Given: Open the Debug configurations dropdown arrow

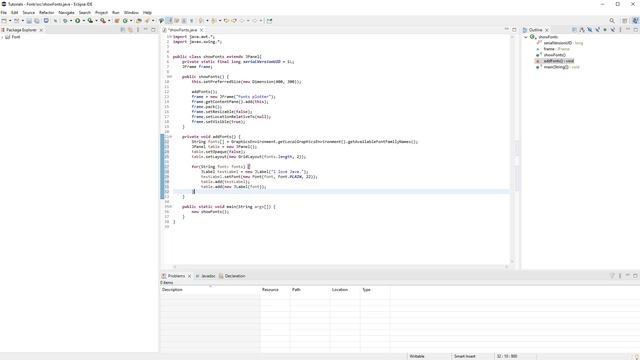Looking at the screenshot, I should (71, 20).
